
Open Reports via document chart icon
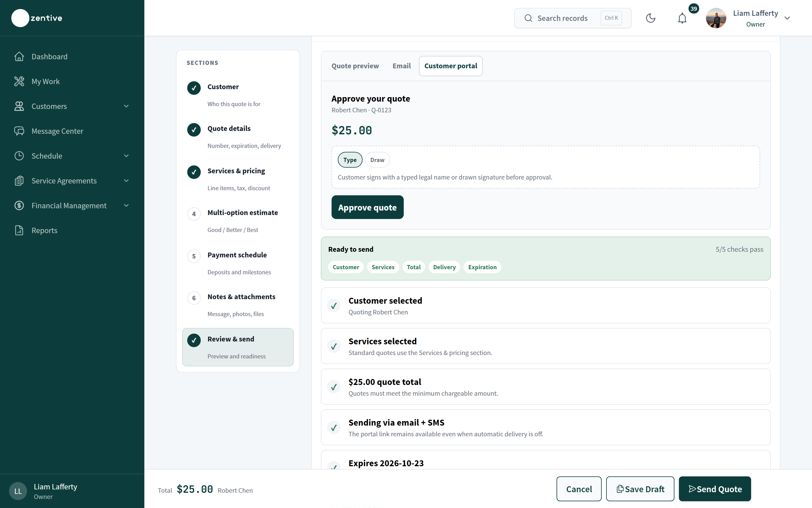click(x=19, y=231)
